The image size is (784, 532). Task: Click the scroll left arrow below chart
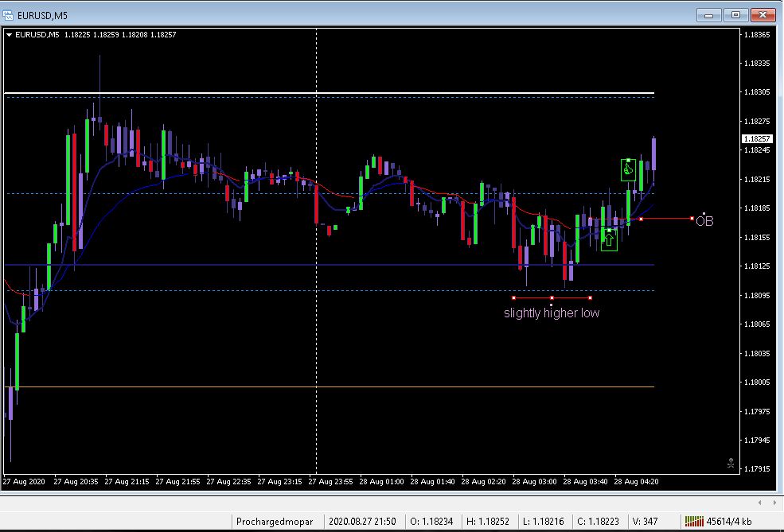[x=759, y=503]
